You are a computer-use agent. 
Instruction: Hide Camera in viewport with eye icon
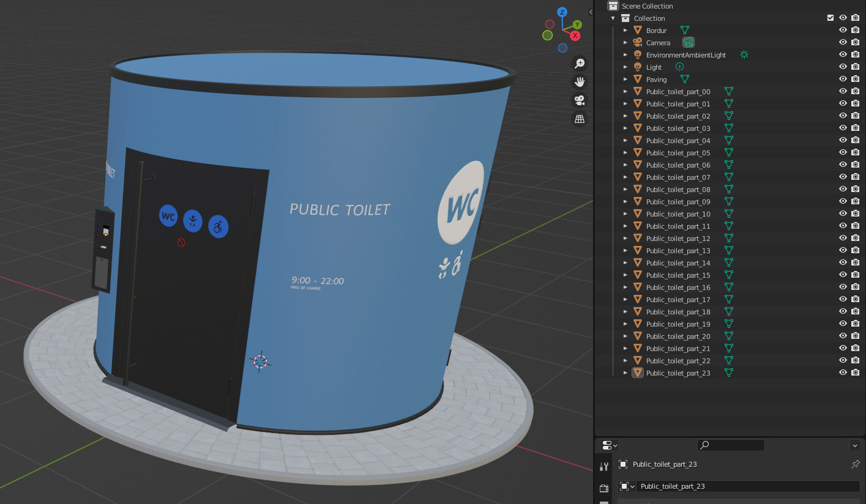tap(843, 43)
